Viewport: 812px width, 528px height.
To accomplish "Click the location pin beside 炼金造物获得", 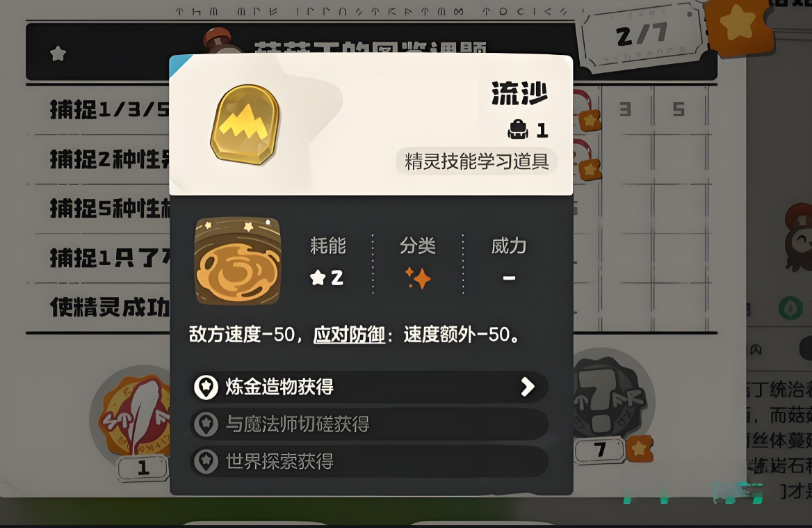I will [x=206, y=387].
